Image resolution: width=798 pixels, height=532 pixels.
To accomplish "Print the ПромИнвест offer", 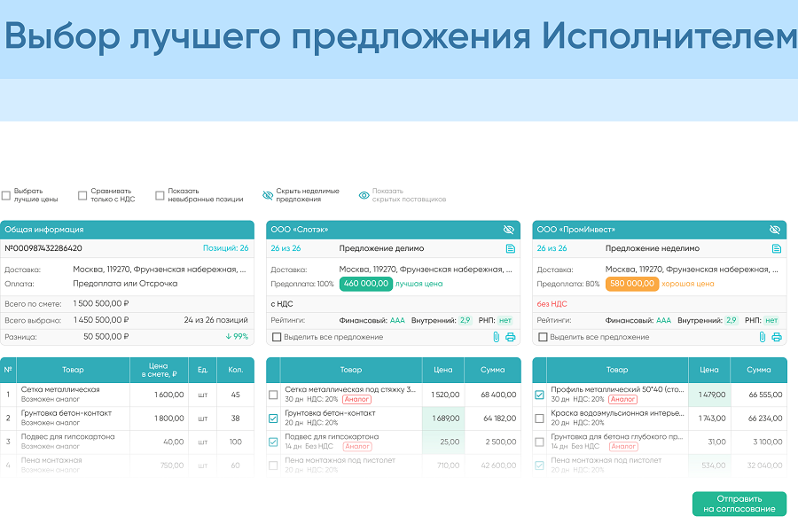I will coord(776,337).
